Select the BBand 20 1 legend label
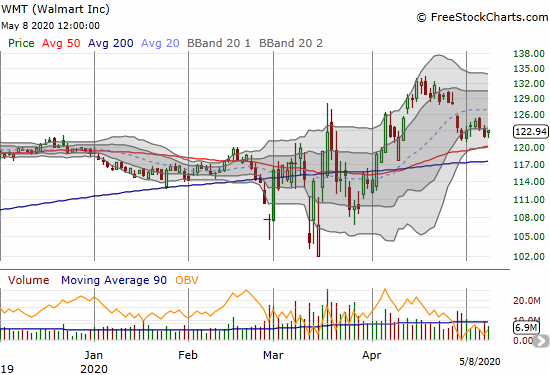The image size is (550, 375). coord(219,43)
